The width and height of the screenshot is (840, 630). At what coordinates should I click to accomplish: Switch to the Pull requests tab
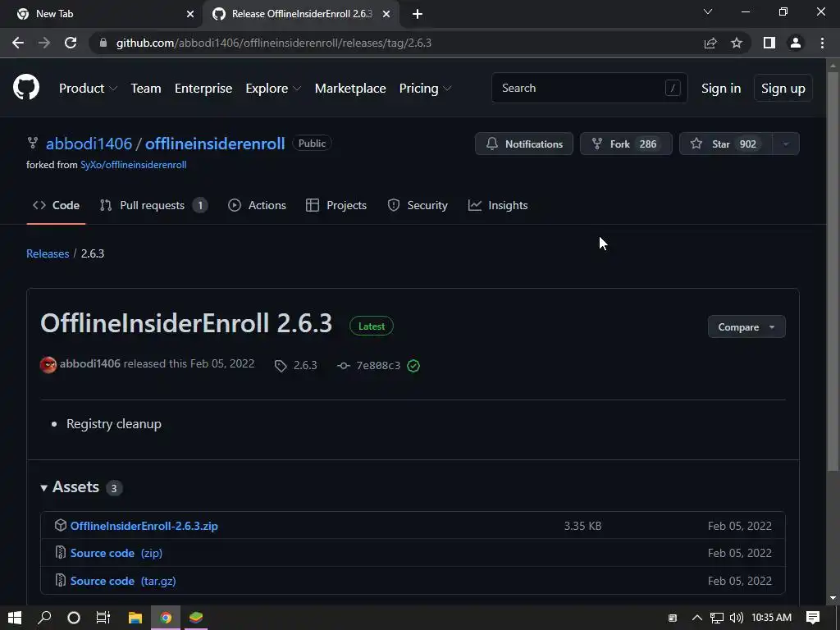153,205
